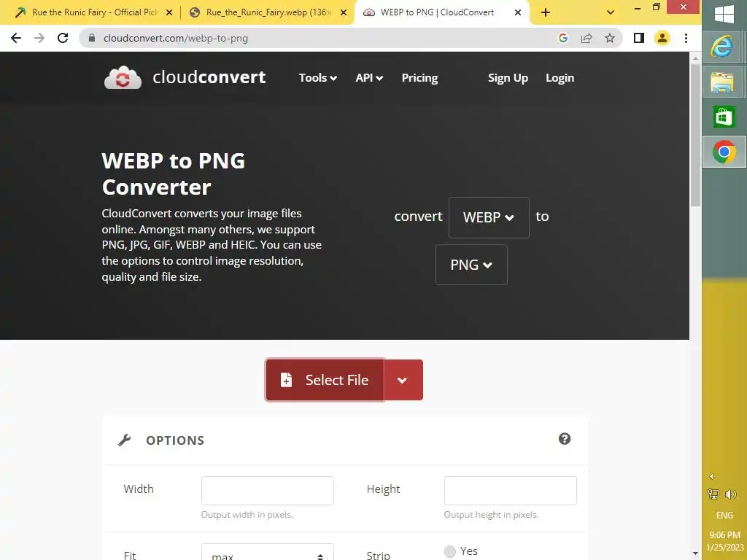Click the wrench icon beside OPTIONS
Screen dimensions: 747x560
[x=124, y=440]
